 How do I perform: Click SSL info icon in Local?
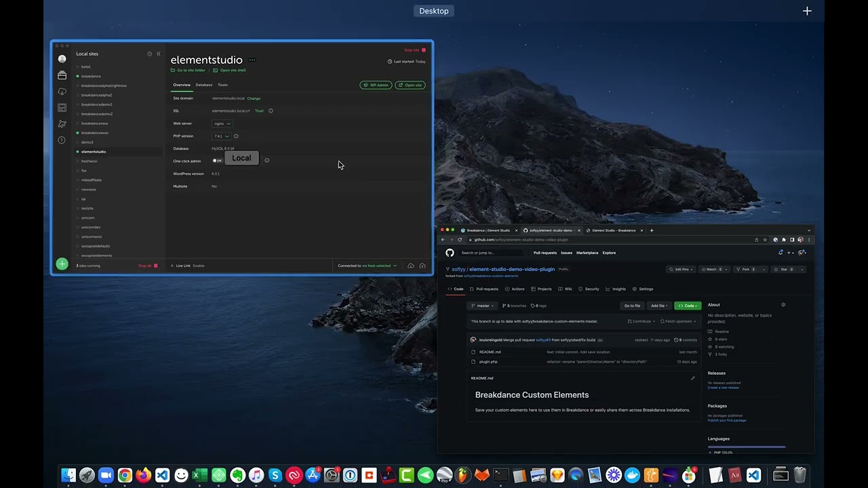pyautogui.click(x=271, y=110)
